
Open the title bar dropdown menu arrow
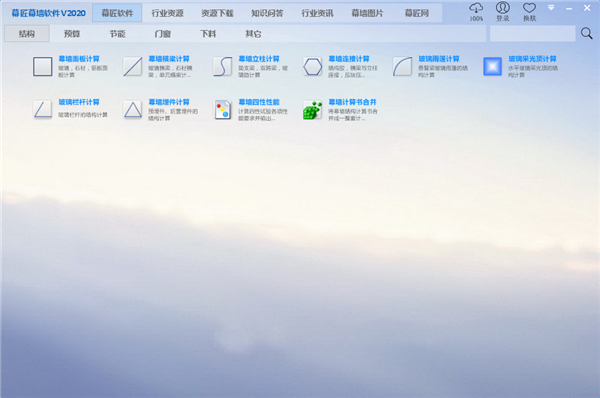(x=551, y=8)
